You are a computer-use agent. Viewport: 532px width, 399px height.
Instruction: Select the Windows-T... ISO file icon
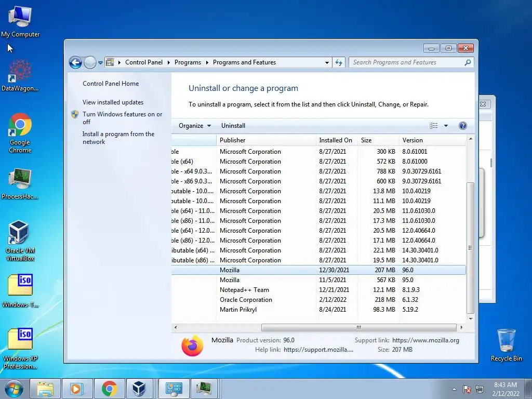(20, 290)
